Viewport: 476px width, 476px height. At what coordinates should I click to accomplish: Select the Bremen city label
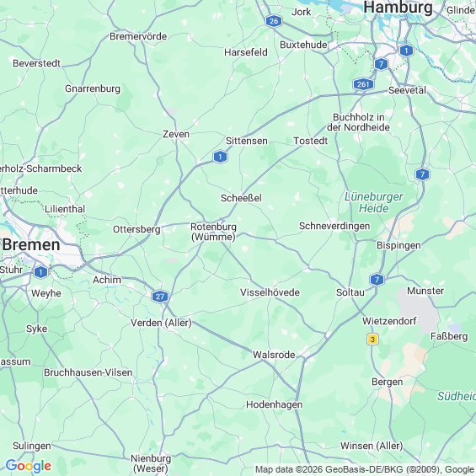point(31,244)
